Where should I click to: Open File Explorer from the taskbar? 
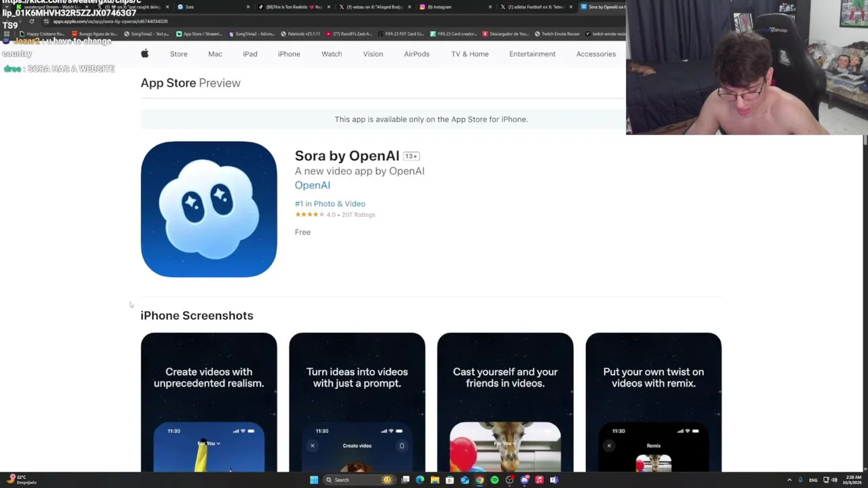(435, 480)
